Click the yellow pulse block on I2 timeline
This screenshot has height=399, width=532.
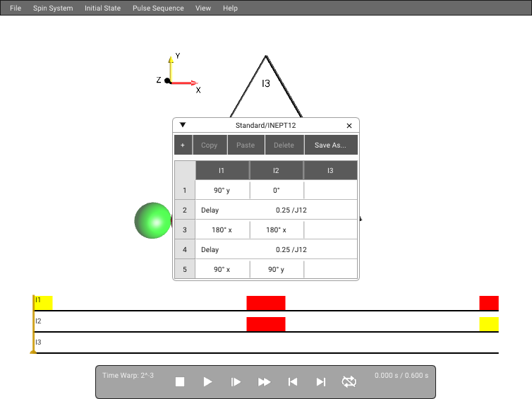point(489,324)
